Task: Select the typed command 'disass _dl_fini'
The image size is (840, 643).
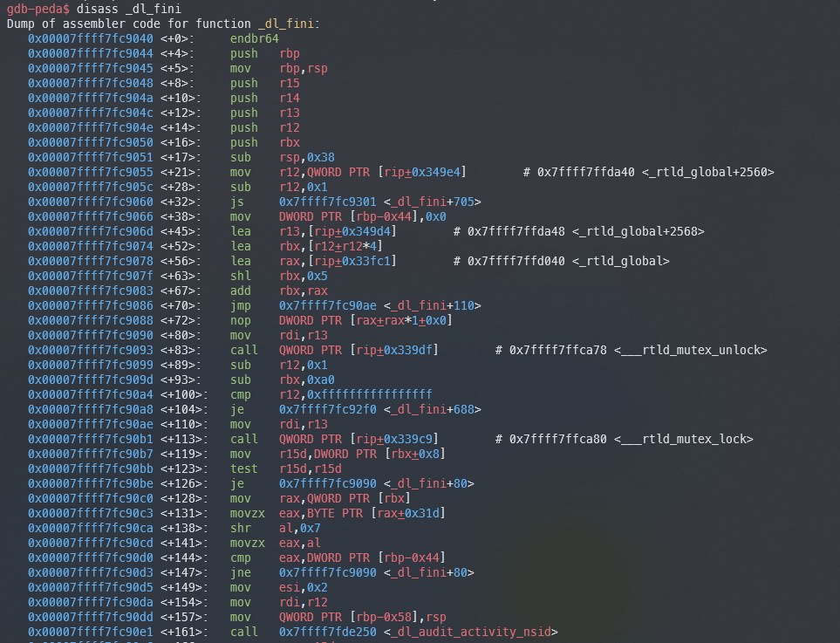Action: 128,9
